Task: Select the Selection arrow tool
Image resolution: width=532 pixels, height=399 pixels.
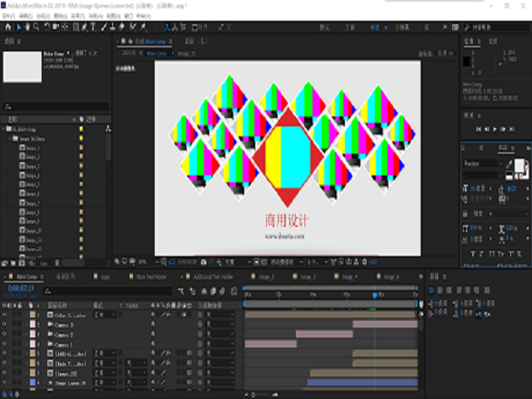Action: click(x=20, y=27)
